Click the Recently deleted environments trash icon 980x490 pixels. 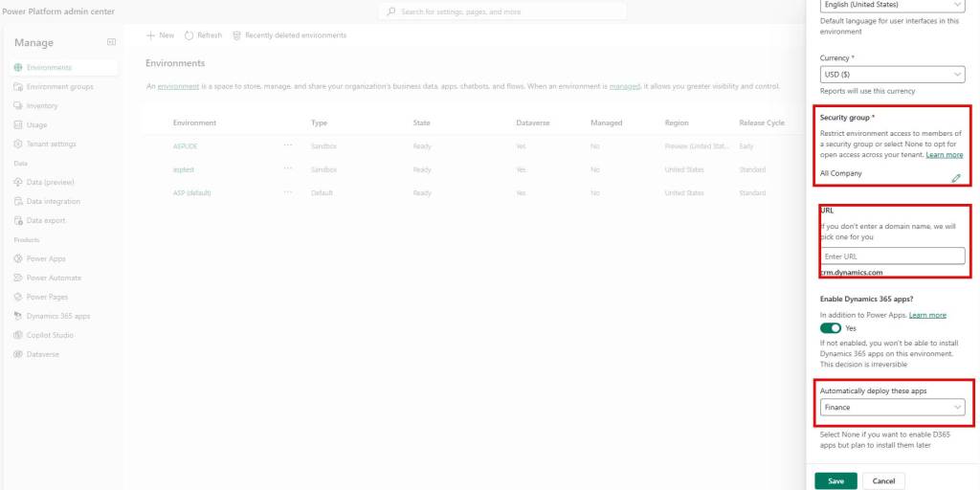tap(236, 35)
